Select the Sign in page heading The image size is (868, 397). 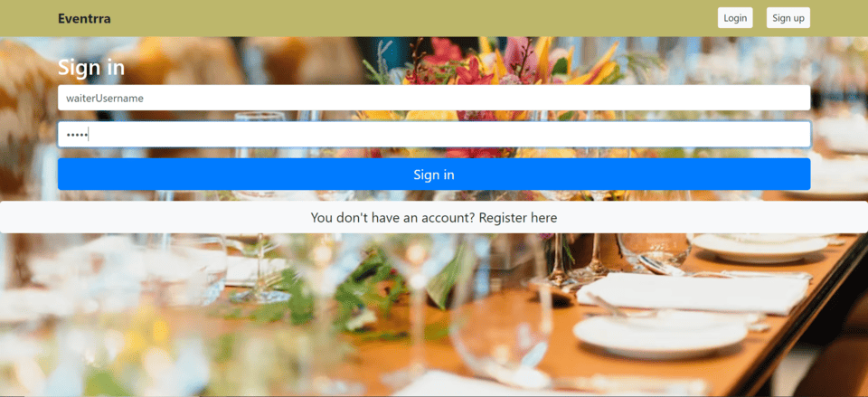coord(91,68)
